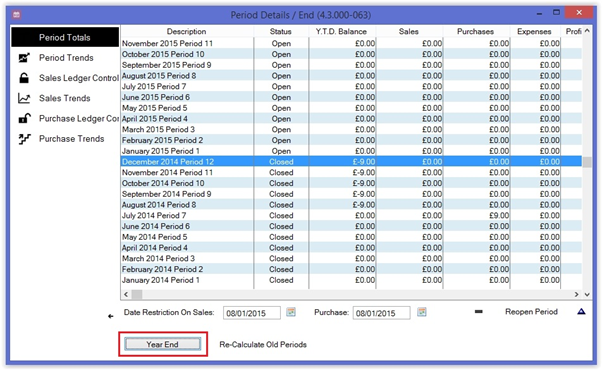The height and width of the screenshot is (370, 602).
Task: Focus the Date Restriction On Sales field
Action: (x=251, y=313)
